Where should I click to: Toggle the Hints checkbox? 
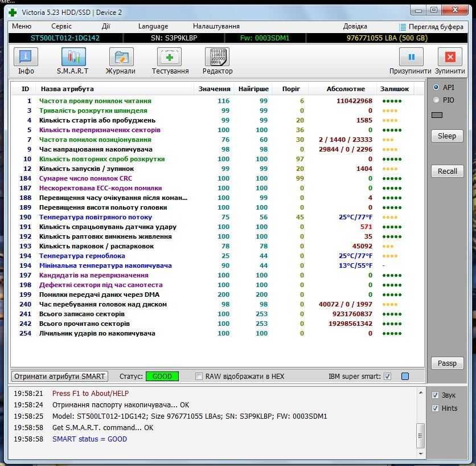(436, 408)
